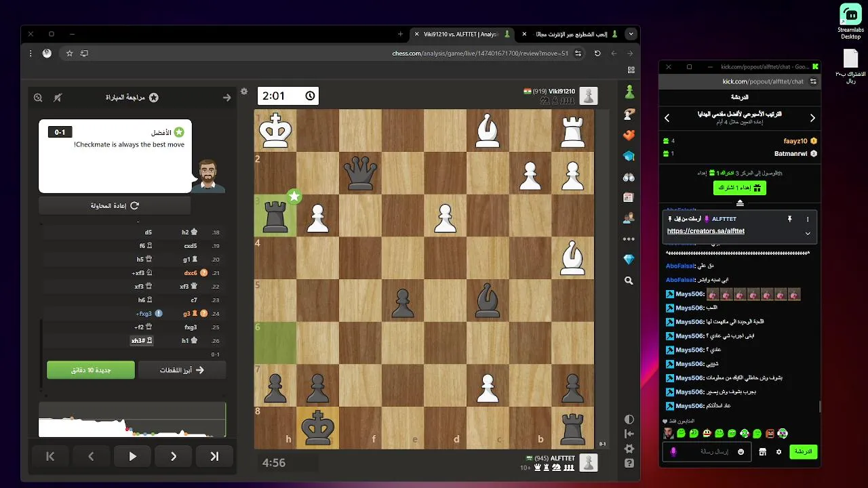
Task: Open the orange handshake icon in chess.com sidebar
Action: [629, 135]
